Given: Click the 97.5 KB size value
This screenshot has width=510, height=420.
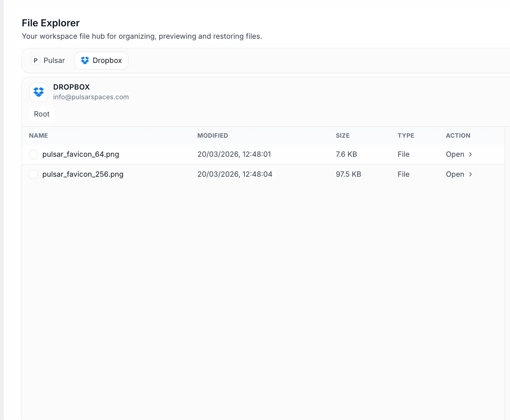Looking at the screenshot, I should click(348, 174).
